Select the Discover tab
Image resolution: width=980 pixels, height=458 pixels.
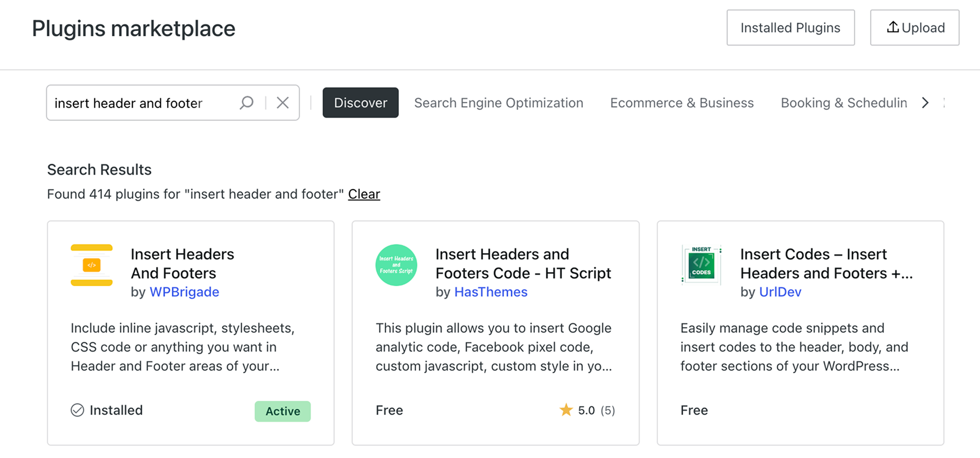tap(360, 103)
